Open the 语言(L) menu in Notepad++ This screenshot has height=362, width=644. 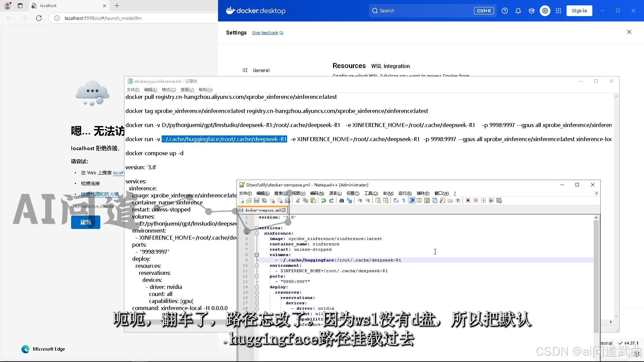click(x=335, y=193)
